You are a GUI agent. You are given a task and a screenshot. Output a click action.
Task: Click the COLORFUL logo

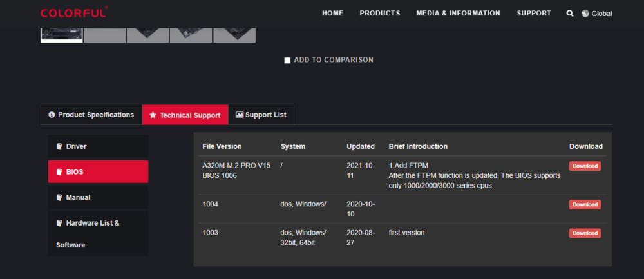(x=73, y=12)
